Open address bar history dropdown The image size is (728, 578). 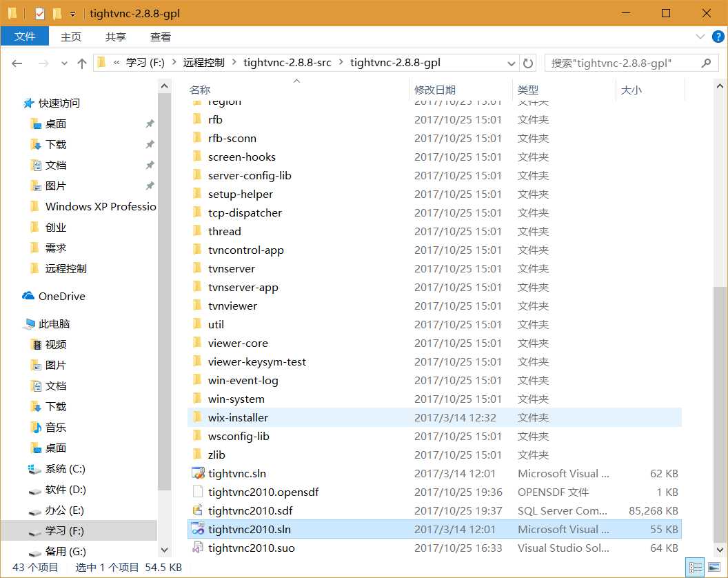pos(511,63)
